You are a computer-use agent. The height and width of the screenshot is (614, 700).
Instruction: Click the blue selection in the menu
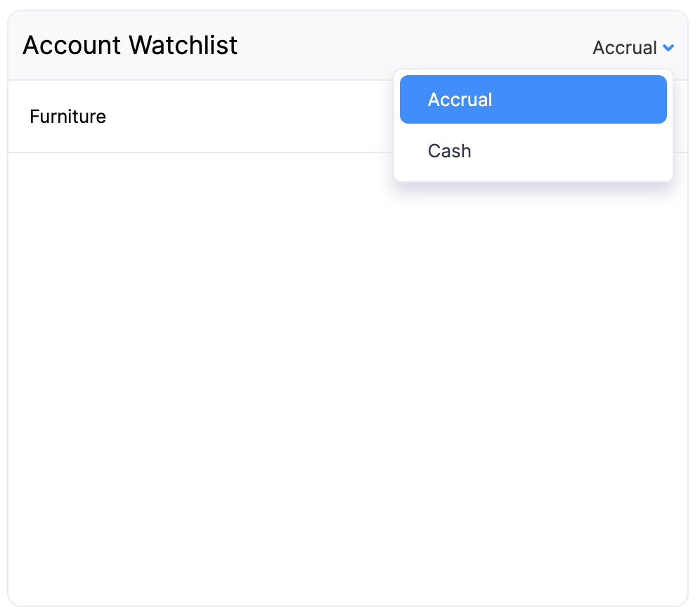(533, 99)
